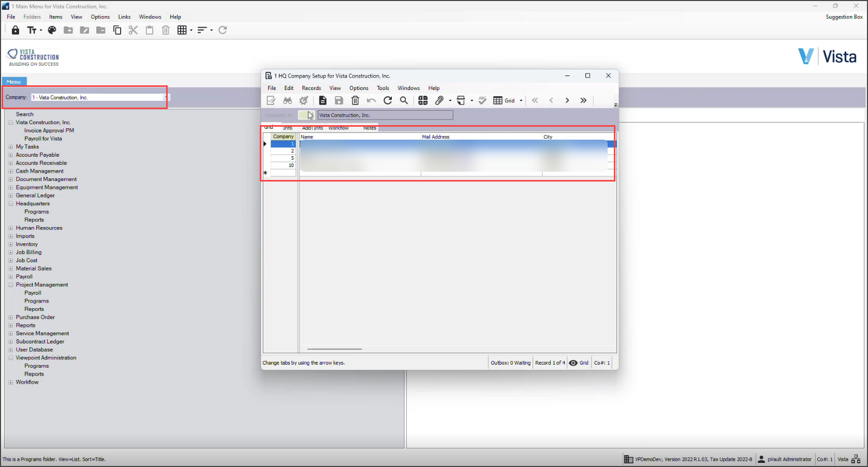The width and height of the screenshot is (868, 467).
Task: Switch to the Notes tab
Action: [x=370, y=128]
